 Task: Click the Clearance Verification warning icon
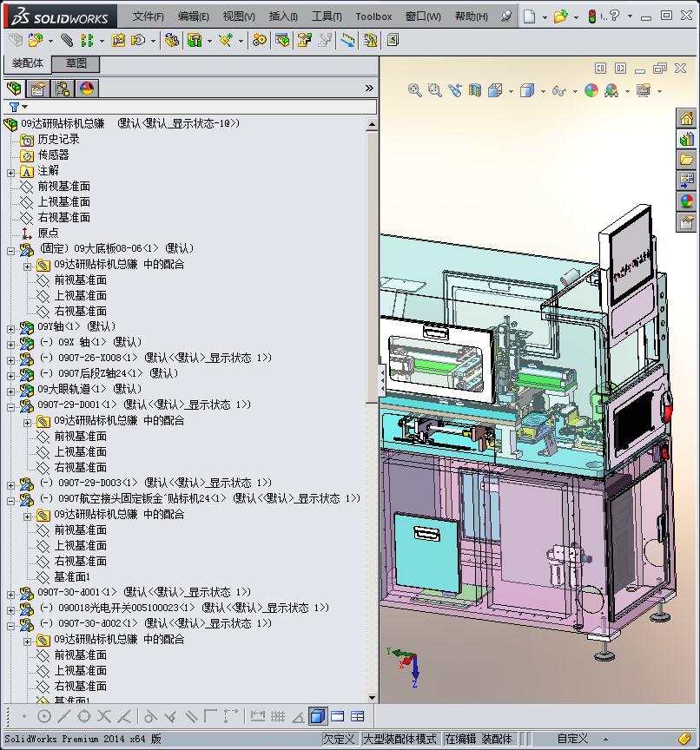(x=370, y=40)
